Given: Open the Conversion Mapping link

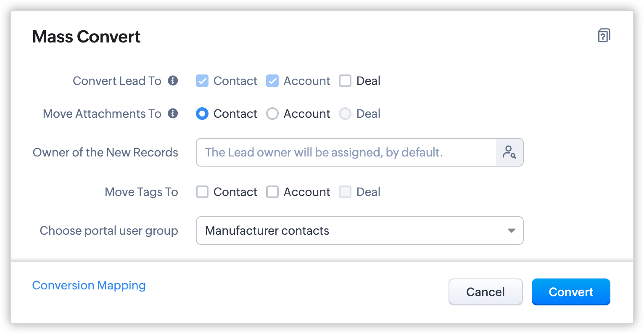Looking at the screenshot, I should [x=89, y=285].
